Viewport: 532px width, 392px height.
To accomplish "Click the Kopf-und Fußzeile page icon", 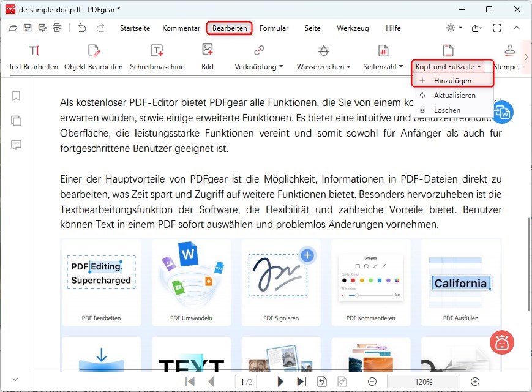I will tap(448, 51).
